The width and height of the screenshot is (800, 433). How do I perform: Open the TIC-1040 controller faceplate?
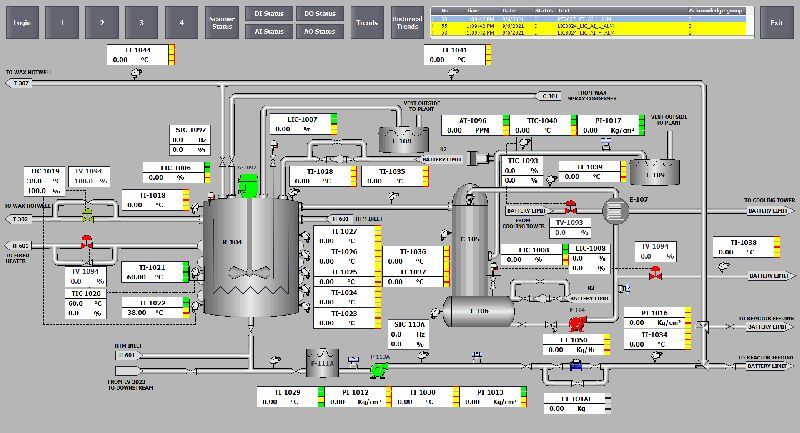(541, 124)
